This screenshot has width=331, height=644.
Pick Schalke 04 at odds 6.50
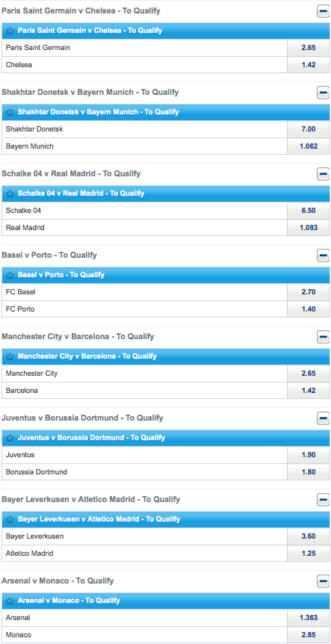(x=309, y=211)
